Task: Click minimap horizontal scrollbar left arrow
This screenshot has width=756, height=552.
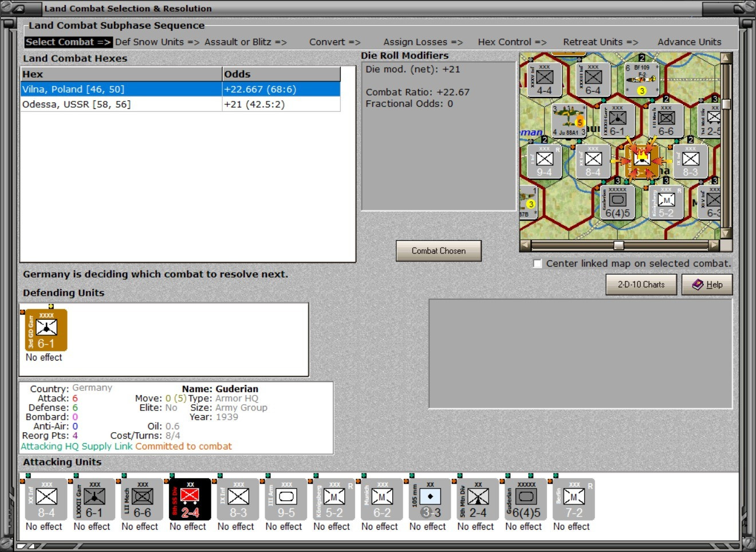Action: pos(525,245)
